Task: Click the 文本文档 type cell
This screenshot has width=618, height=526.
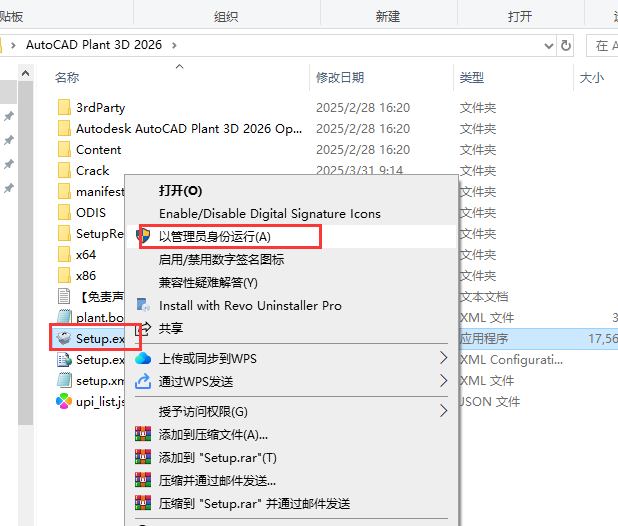Action: point(484,296)
